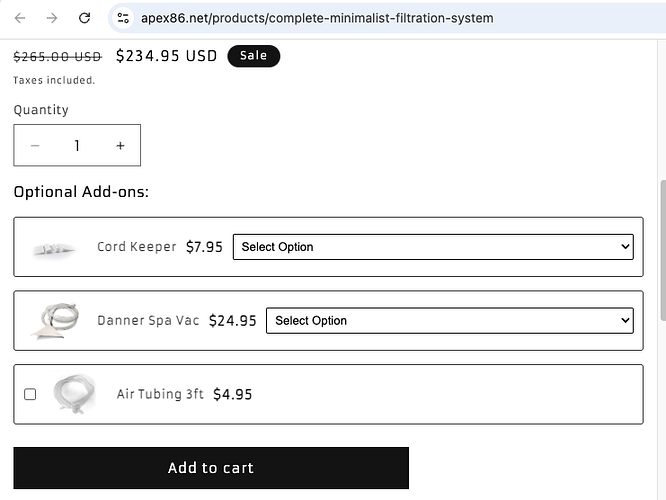Click the page vertical scrollbar
The image size is (666, 500).
pyautogui.click(x=660, y=250)
